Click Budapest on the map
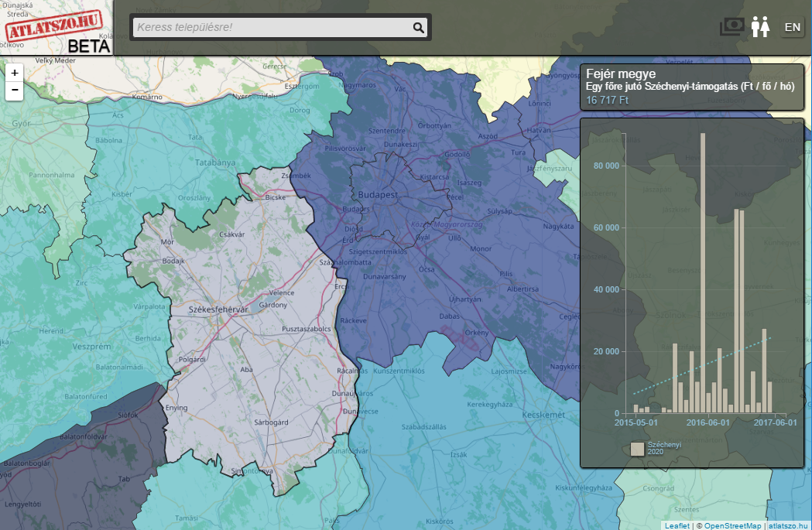This screenshot has height=530, width=812. pyautogui.click(x=378, y=195)
